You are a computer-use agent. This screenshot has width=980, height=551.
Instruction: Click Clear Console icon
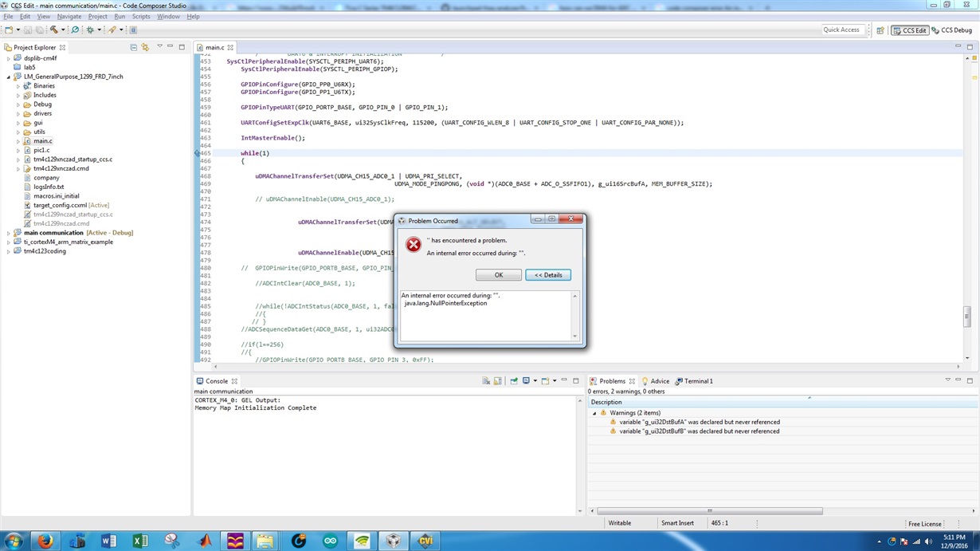pos(486,381)
